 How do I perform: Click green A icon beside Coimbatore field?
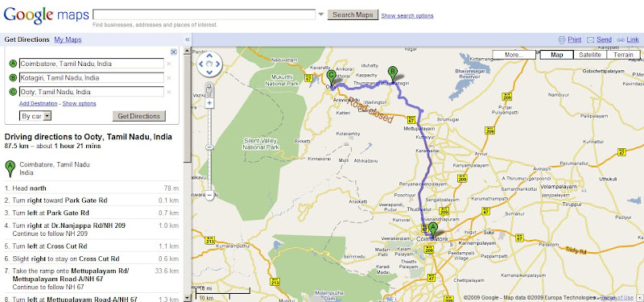click(x=13, y=64)
